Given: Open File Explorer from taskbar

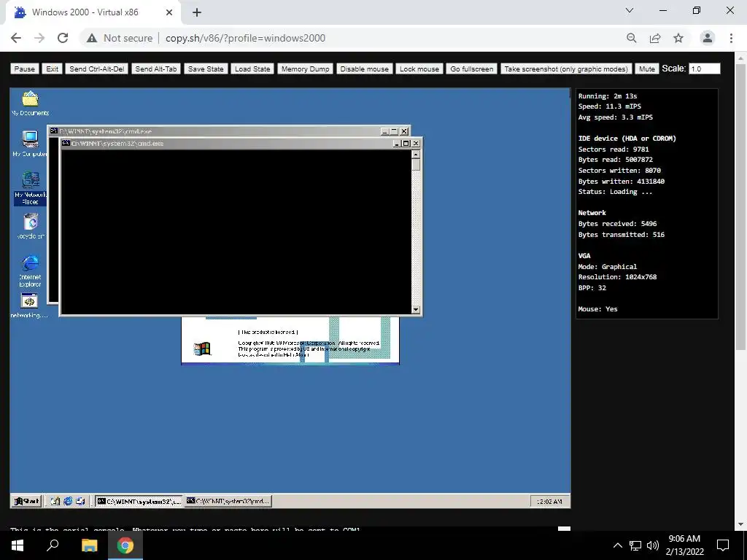Looking at the screenshot, I should tap(89, 545).
